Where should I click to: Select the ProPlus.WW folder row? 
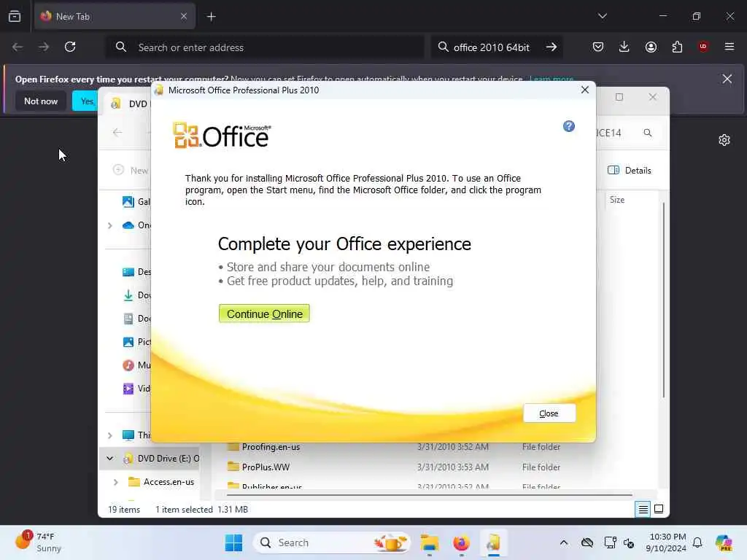tap(394, 467)
